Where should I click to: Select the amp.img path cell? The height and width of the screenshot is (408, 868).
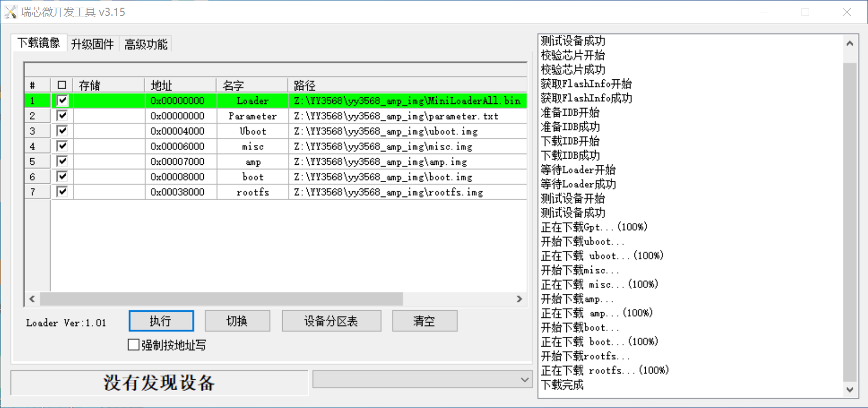(408, 162)
